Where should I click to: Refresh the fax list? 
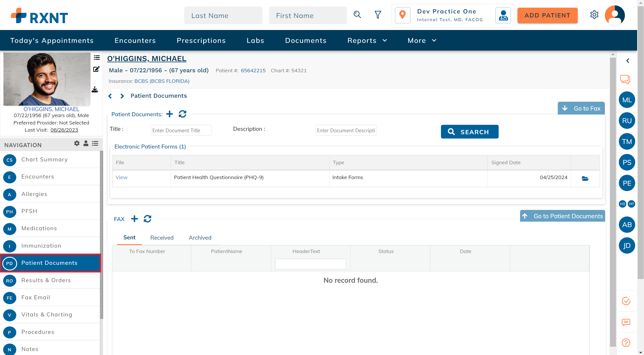[147, 219]
